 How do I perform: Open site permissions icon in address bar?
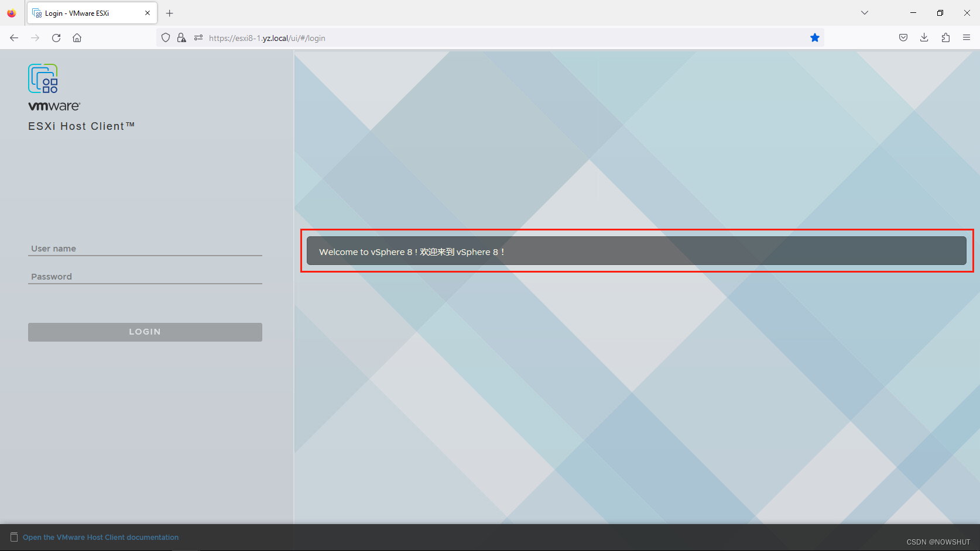[x=198, y=38]
